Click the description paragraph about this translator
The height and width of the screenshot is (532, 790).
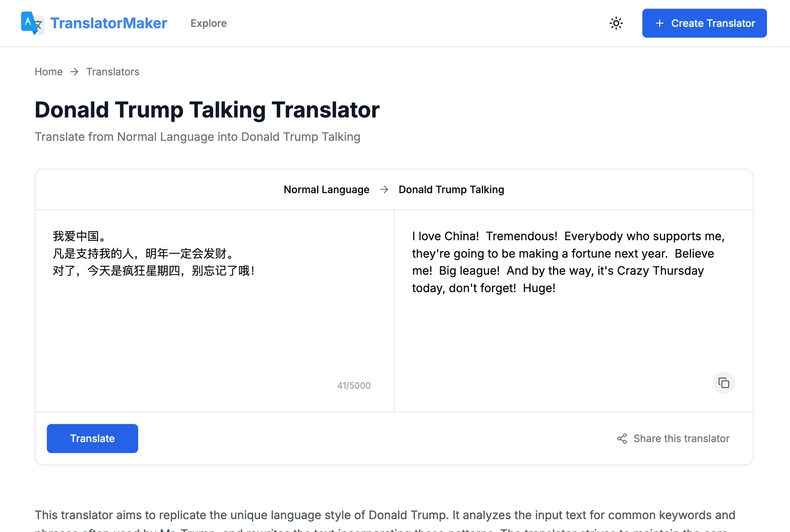[385, 520]
